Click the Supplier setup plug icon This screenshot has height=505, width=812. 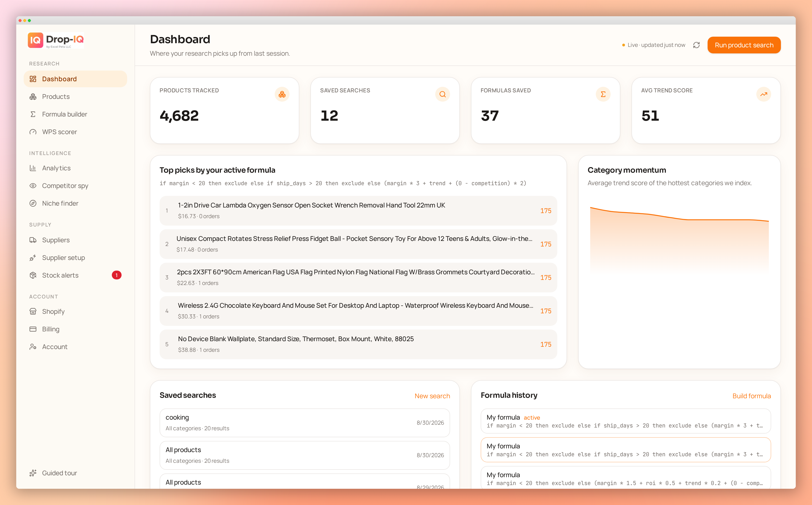tap(33, 258)
